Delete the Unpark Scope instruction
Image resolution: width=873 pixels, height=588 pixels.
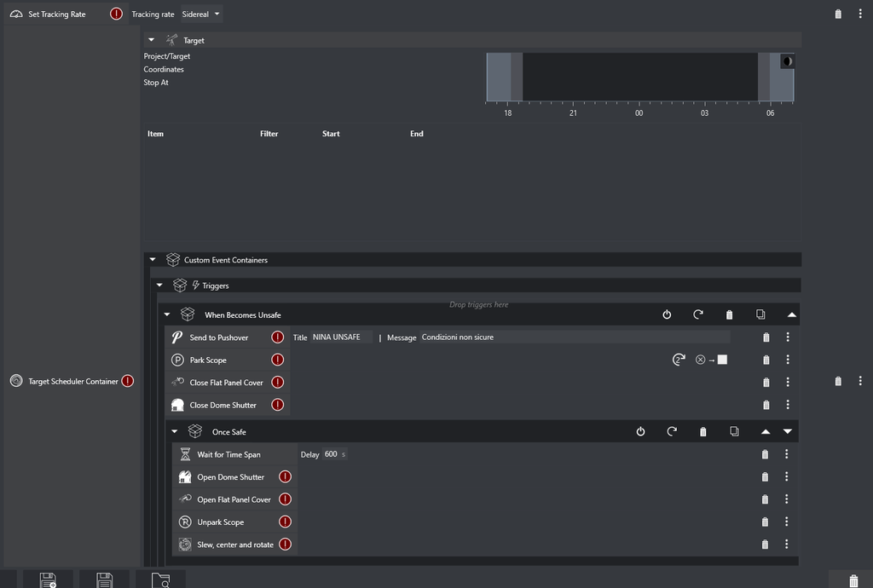pos(765,522)
